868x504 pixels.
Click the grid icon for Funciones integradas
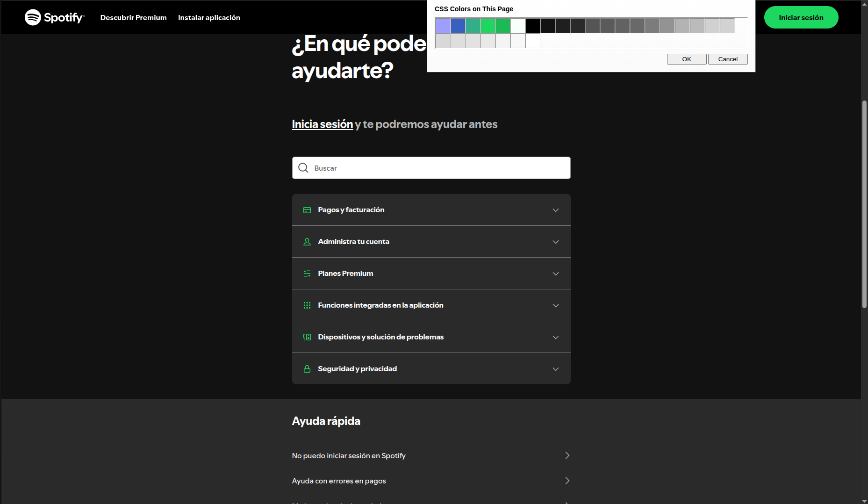pyautogui.click(x=307, y=305)
